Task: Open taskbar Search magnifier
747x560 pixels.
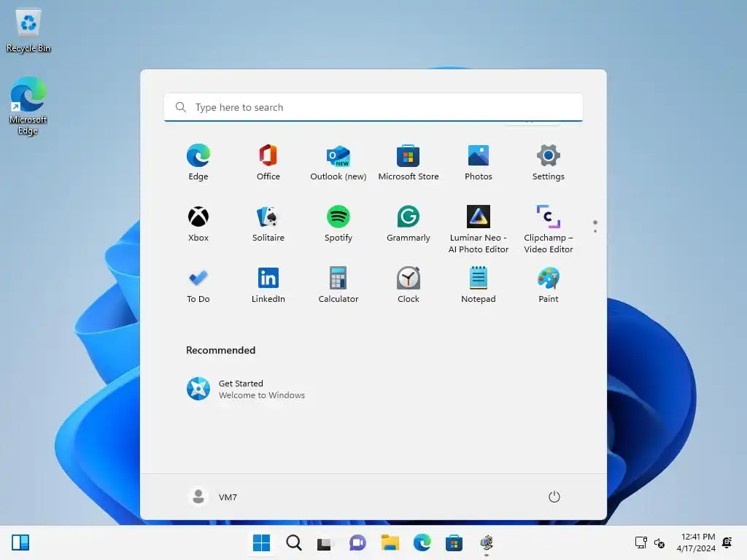Action: click(293, 542)
